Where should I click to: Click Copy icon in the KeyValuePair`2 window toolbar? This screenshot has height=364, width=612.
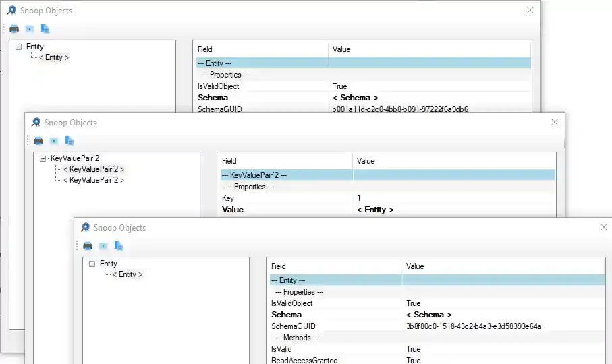pyautogui.click(x=69, y=141)
